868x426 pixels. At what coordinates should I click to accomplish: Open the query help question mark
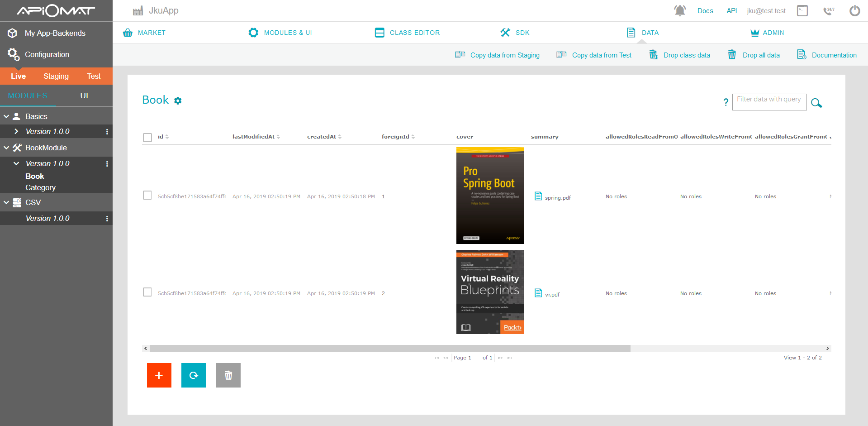726,102
